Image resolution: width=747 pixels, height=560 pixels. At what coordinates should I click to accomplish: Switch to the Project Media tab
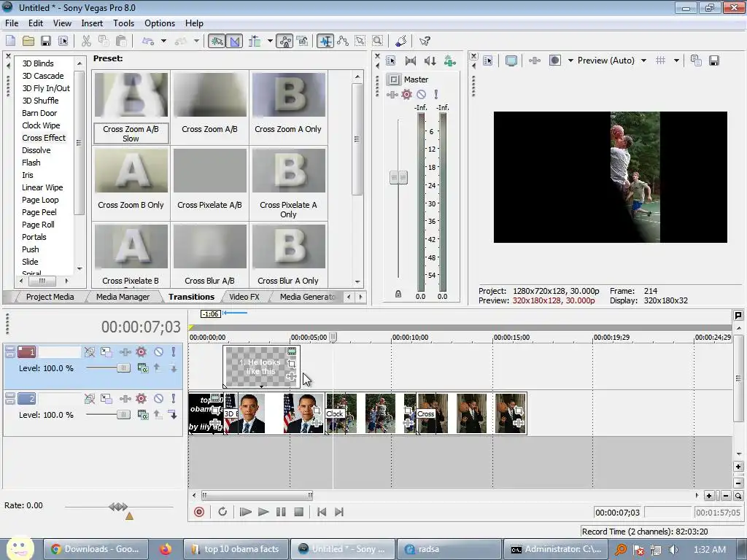click(50, 297)
